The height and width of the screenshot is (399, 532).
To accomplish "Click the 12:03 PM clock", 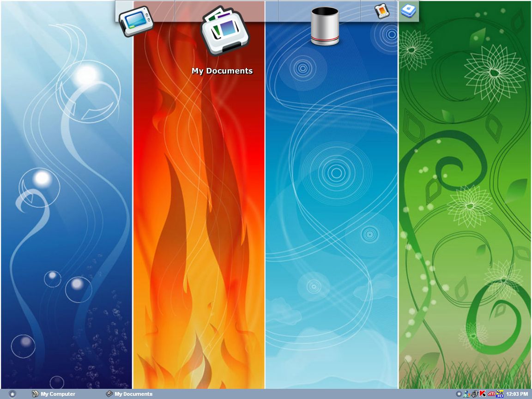I will [x=517, y=394].
